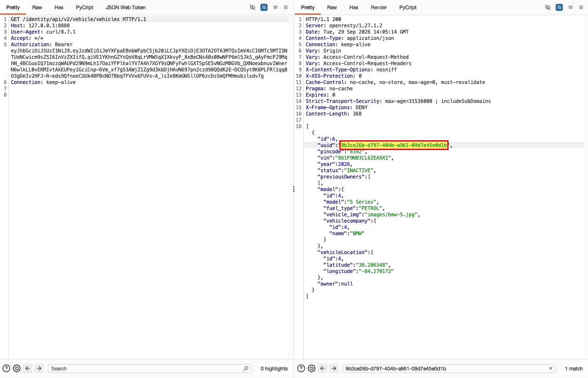Switch request view to Raw tab
The height and width of the screenshot is (378, 588).
click(37, 8)
